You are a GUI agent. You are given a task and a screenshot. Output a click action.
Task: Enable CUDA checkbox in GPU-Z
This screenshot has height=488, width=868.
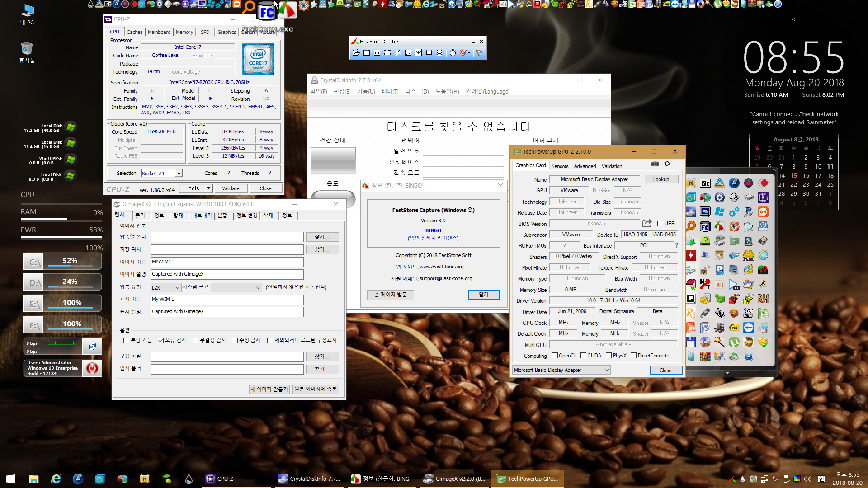tap(583, 356)
